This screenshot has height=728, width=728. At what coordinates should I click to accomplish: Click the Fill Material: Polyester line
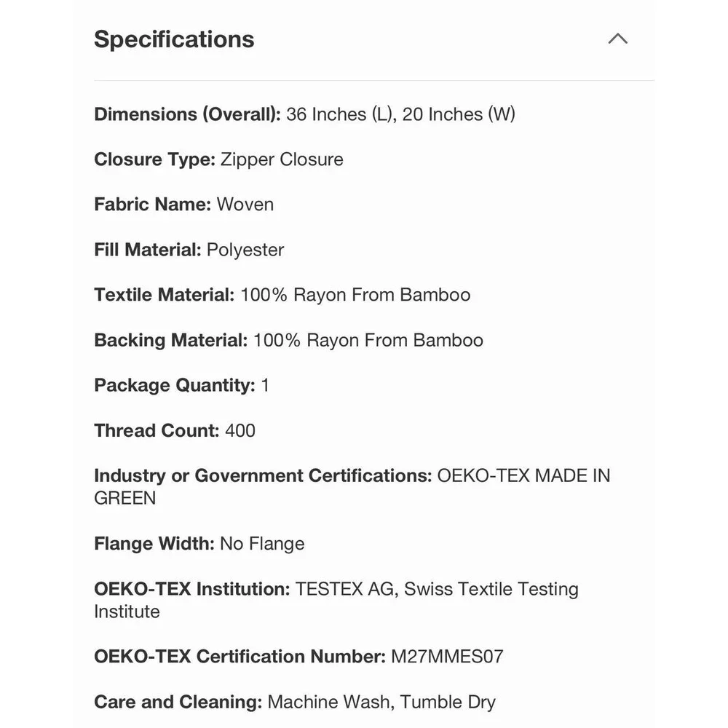[x=189, y=250]
